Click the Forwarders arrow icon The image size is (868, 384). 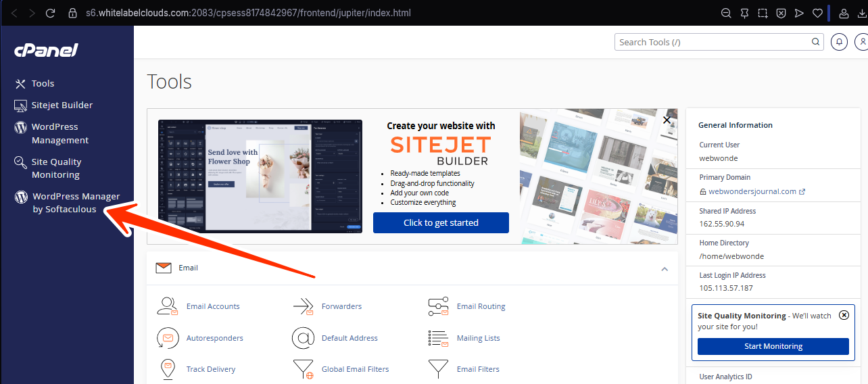coord(304,306)
